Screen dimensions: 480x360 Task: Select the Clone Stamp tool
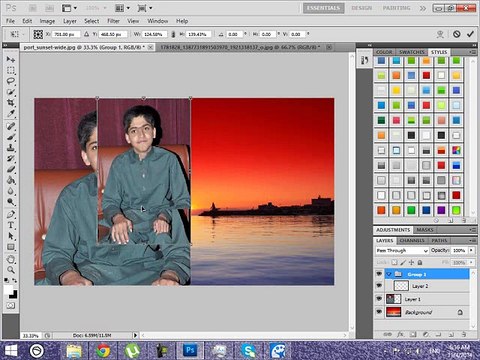[x=11, y=148]
